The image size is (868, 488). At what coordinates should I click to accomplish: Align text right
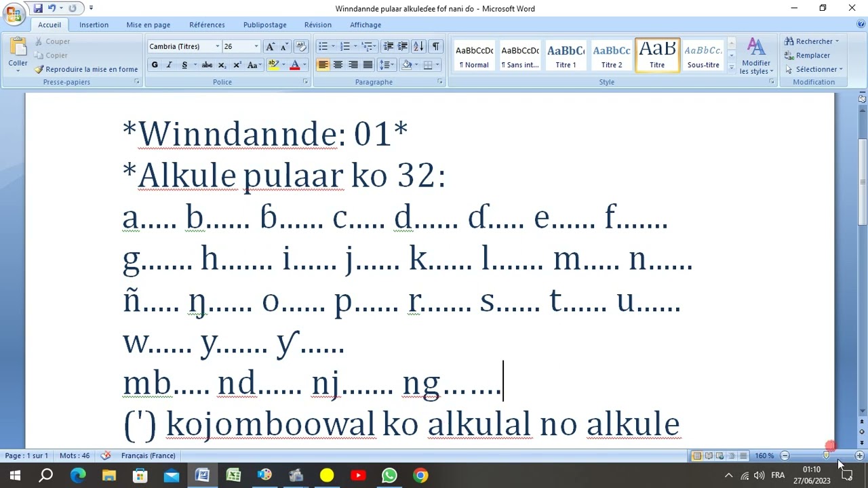click(353, 65)
